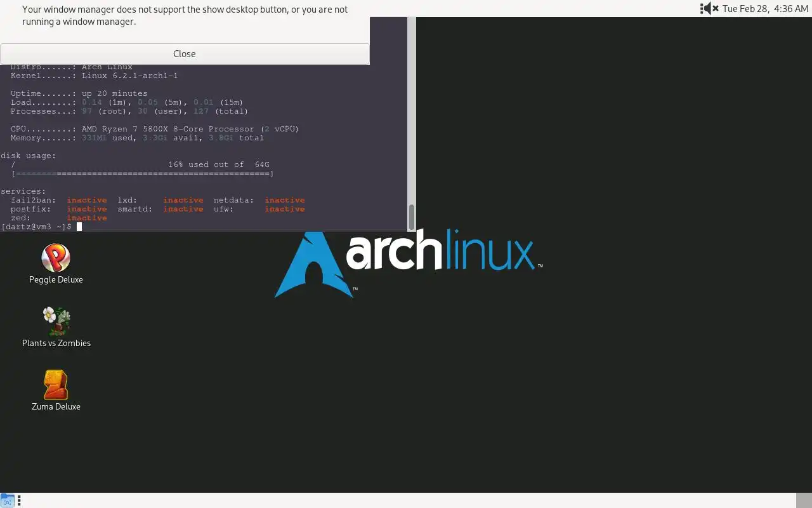Click the '16% used out of 64G' text
812x508 pixels.
click(219, 164)
